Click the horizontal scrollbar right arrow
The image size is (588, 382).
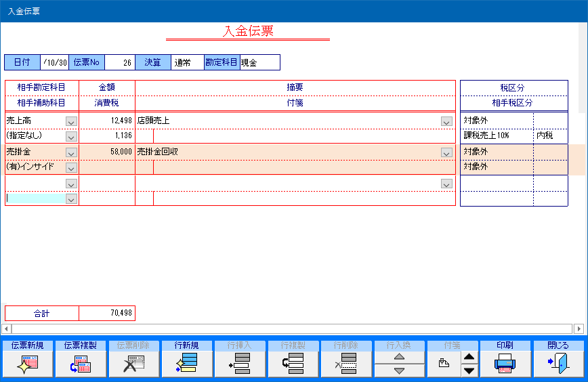click(x=579, y=328)
